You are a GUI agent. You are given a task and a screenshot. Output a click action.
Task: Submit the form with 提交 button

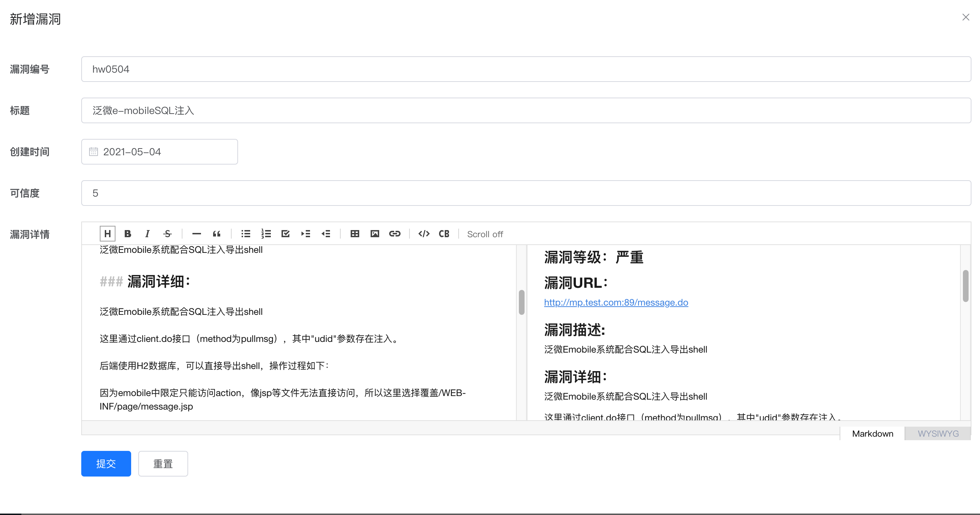click(x=106, y=464)
